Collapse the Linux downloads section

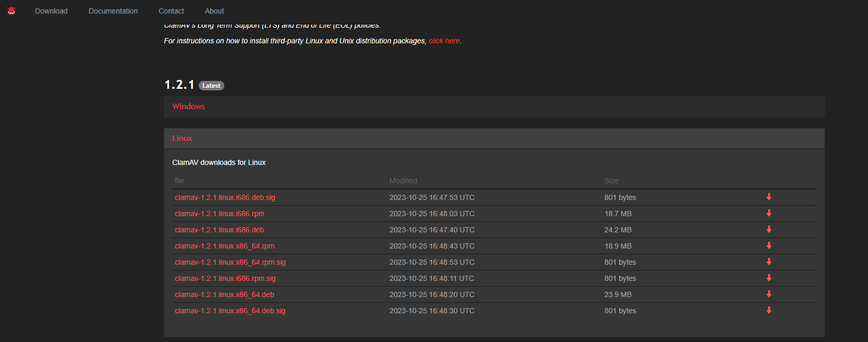pos(494,138)
